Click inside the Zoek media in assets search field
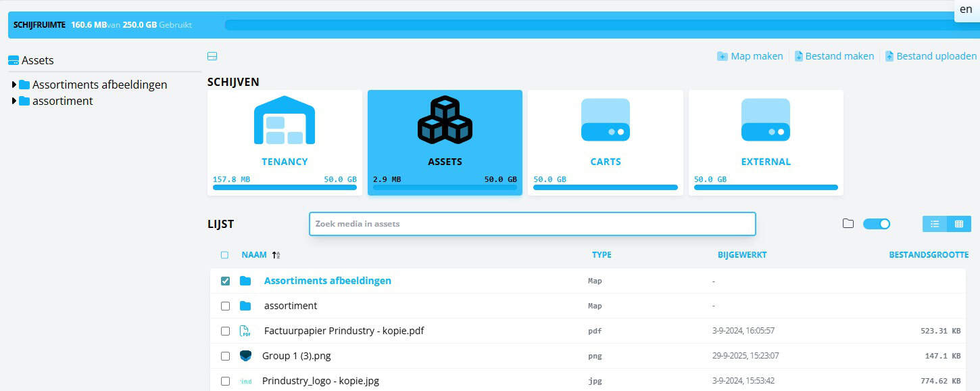Viewport: 980px width, 391px height. [x=532, y=224]
